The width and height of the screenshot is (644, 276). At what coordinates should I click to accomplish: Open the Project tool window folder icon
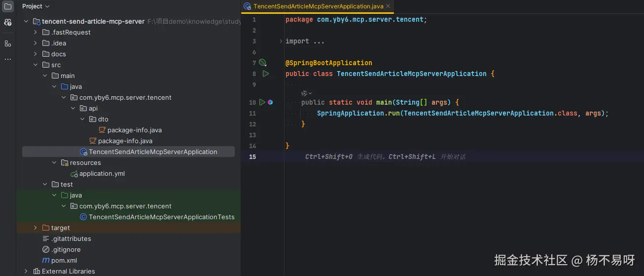pos(8,6)
